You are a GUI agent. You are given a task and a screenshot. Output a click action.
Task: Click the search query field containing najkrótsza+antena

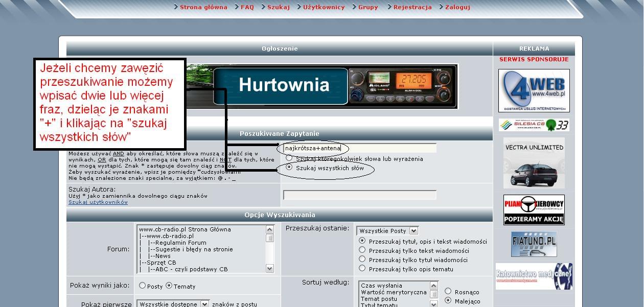(360, 148)
